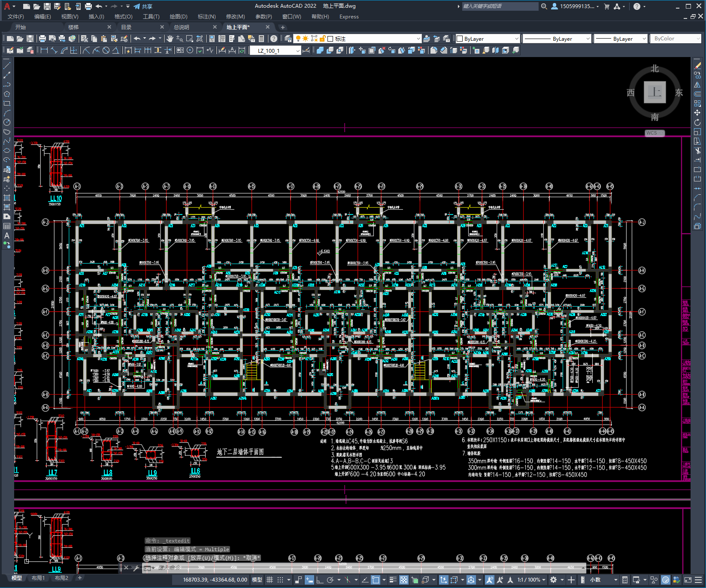
Task: Click the Zoom Window icon
Action: [x=190, y=39]
